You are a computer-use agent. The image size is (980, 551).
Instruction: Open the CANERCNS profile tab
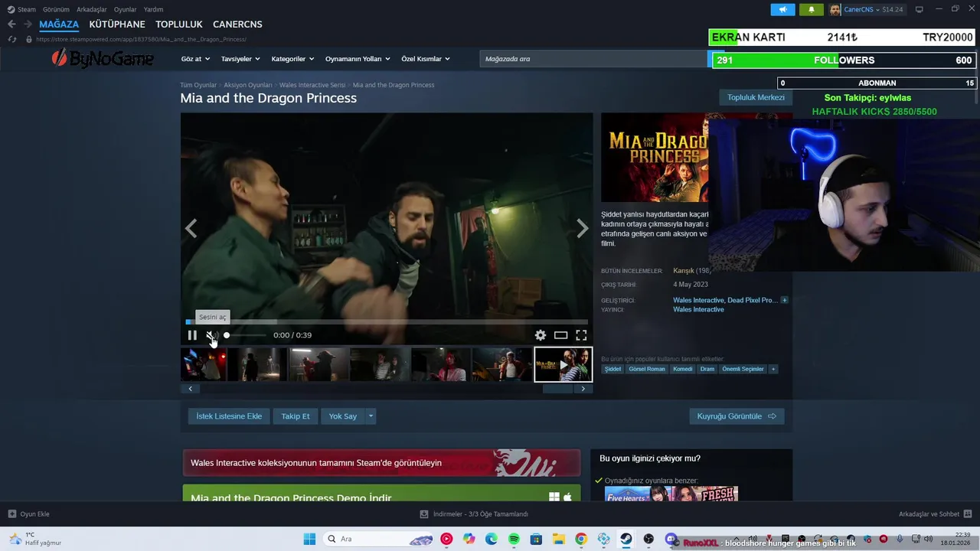(237, 24)
